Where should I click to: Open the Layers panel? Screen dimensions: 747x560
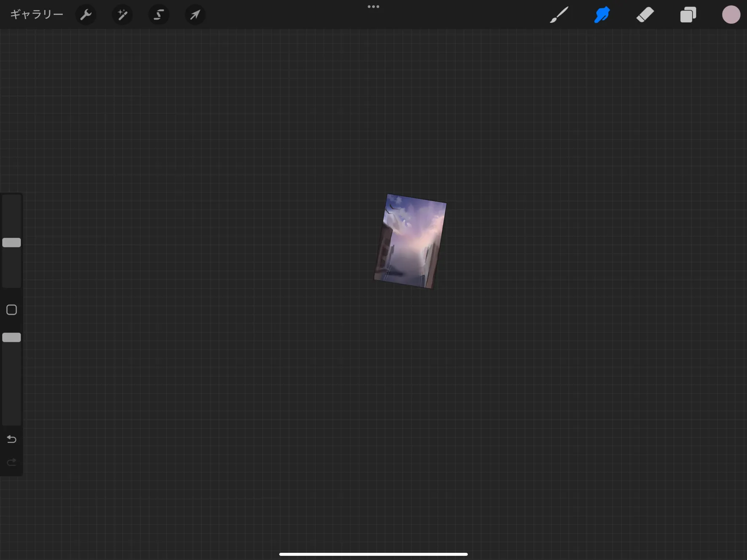point(688,15)
